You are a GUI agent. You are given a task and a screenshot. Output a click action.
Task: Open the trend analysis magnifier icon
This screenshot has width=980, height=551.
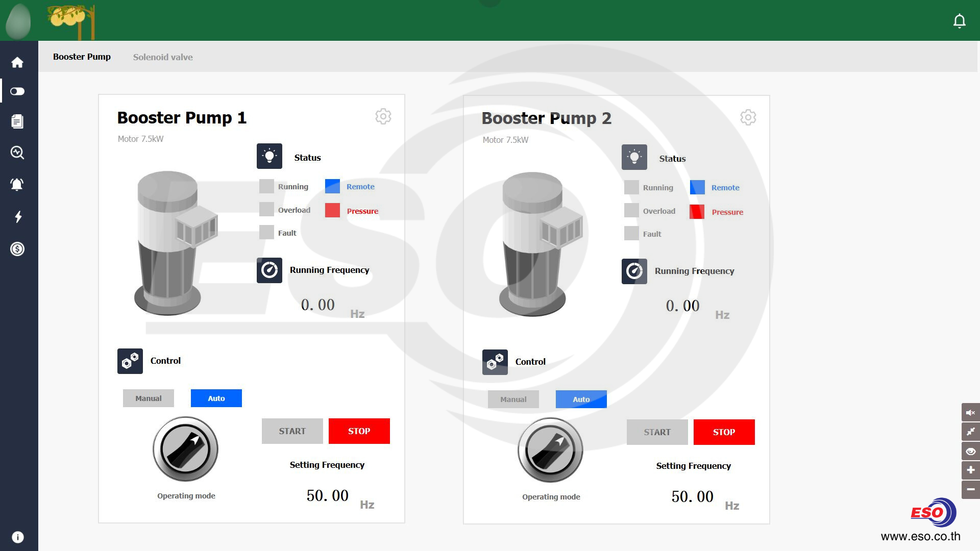click(x=17, y=153)
